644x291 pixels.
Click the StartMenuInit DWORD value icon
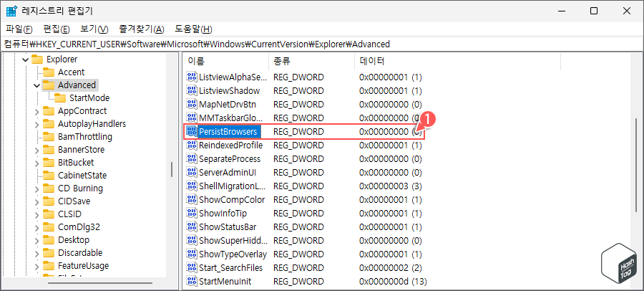pyautogui.click(x=192, y=282)
